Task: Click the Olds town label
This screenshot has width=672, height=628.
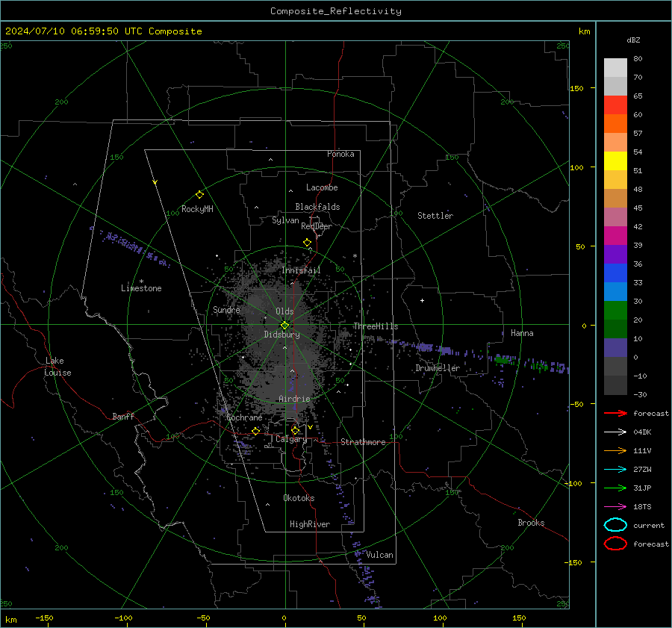Action: (x=284, y=311)
